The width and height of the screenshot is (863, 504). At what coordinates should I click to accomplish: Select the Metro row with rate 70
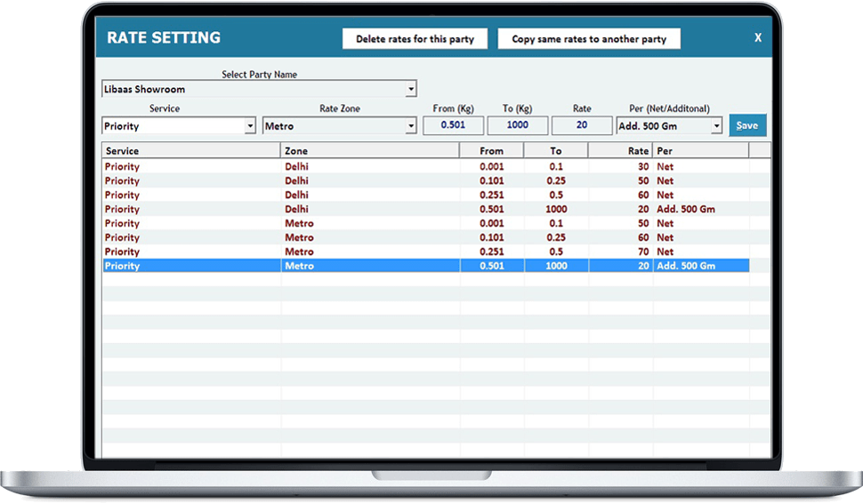pyautogui.click(x=425, y=252)
